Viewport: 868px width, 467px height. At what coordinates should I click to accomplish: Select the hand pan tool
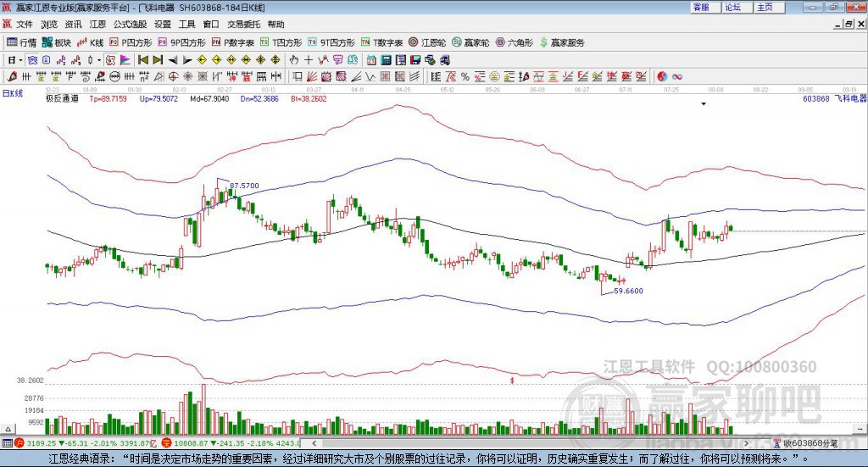tap(293, 60)
